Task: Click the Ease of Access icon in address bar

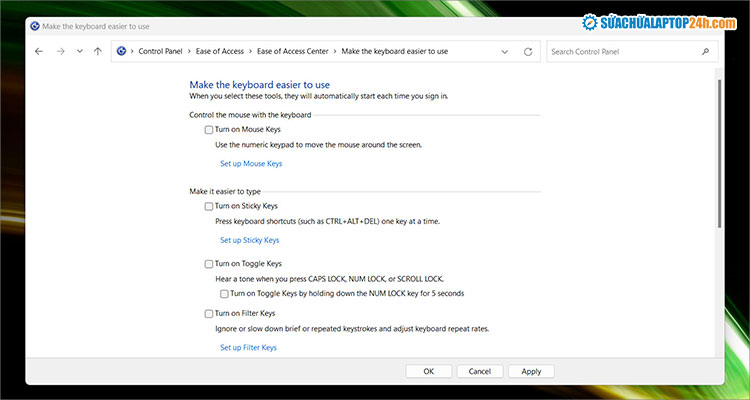Action: [x=122, y=51]
